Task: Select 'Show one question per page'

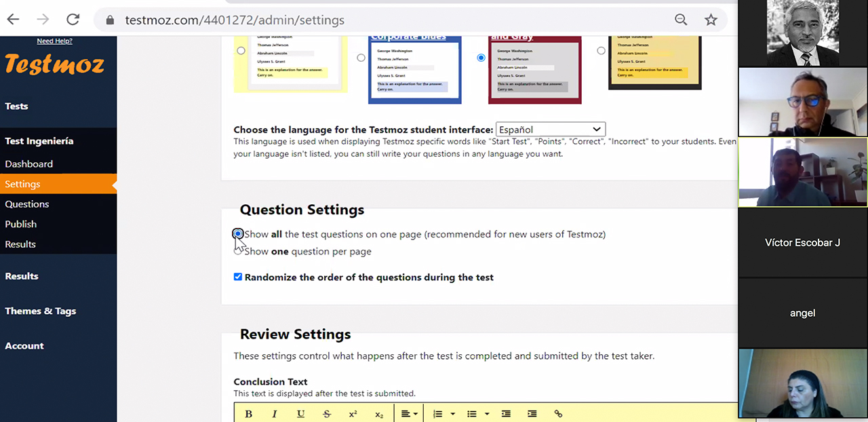Action: pos(238,251)
